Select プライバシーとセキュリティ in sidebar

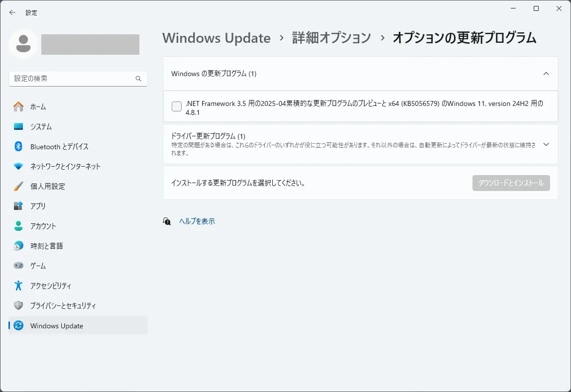tap(78, 305)
